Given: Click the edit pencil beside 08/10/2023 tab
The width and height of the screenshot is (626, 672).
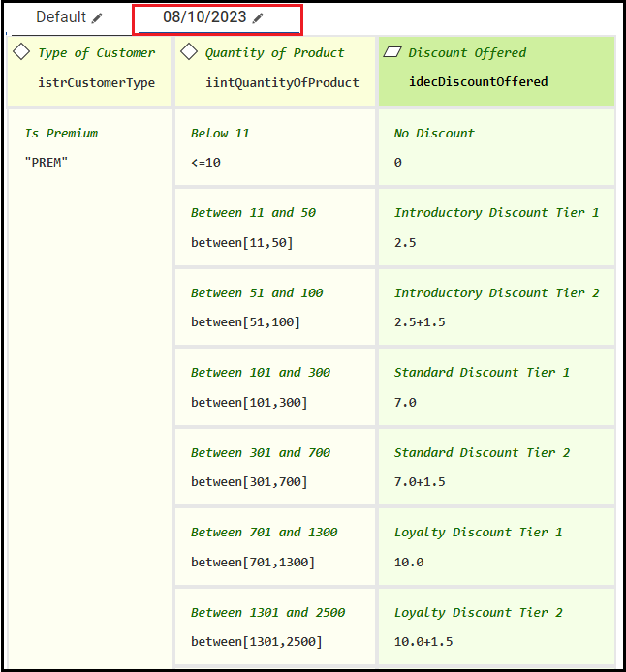Looking at the screenshot, I should tap(257, 18).
